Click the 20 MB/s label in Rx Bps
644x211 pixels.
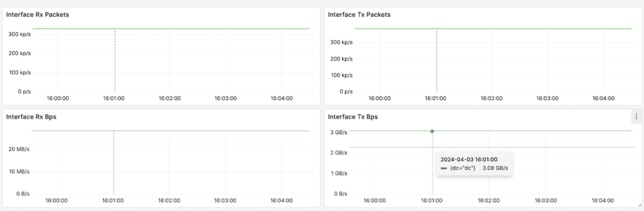[19, 149]
